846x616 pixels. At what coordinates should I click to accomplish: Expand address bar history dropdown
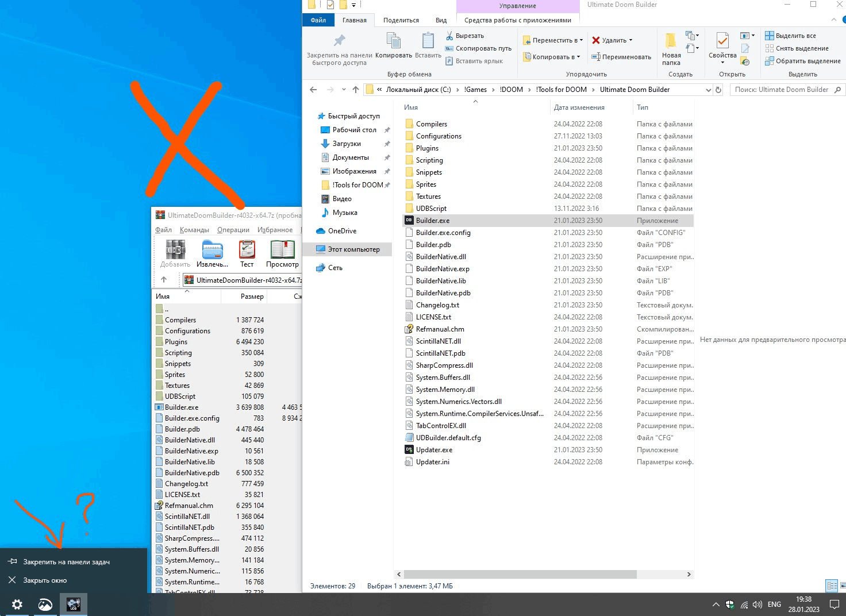pos(708,90)
